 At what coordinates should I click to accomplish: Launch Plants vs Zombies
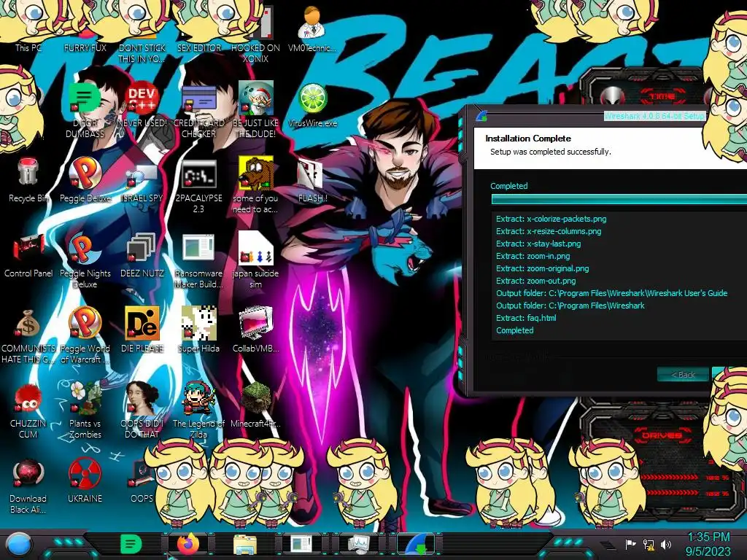pos(85,410)
